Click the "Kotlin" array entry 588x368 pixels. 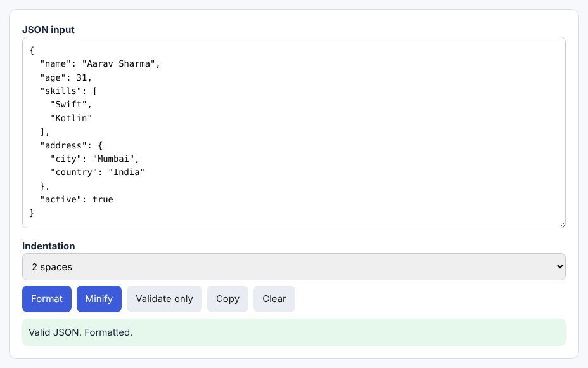click(71, 118)
